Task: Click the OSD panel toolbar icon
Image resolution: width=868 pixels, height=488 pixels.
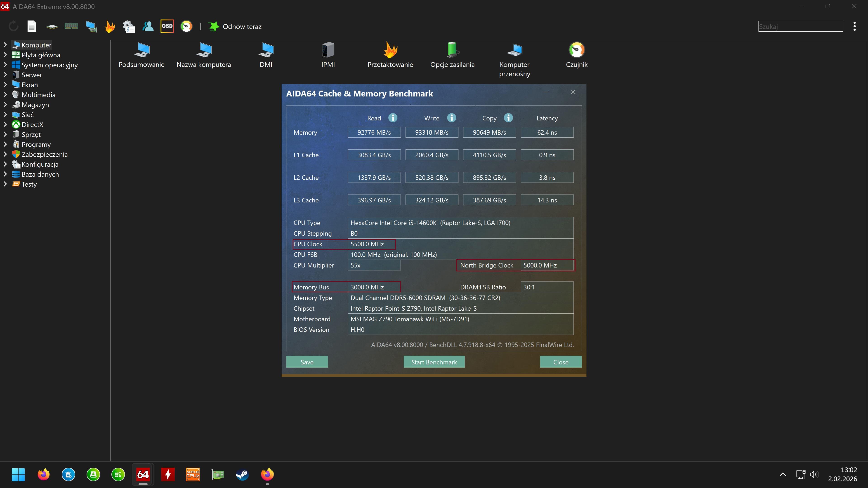Action: 167,26
